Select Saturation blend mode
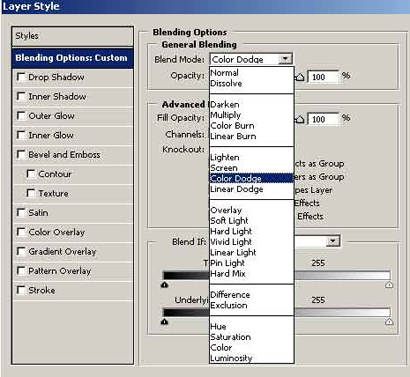The width and height of the screenshot is (410, 377). (251, 337)
